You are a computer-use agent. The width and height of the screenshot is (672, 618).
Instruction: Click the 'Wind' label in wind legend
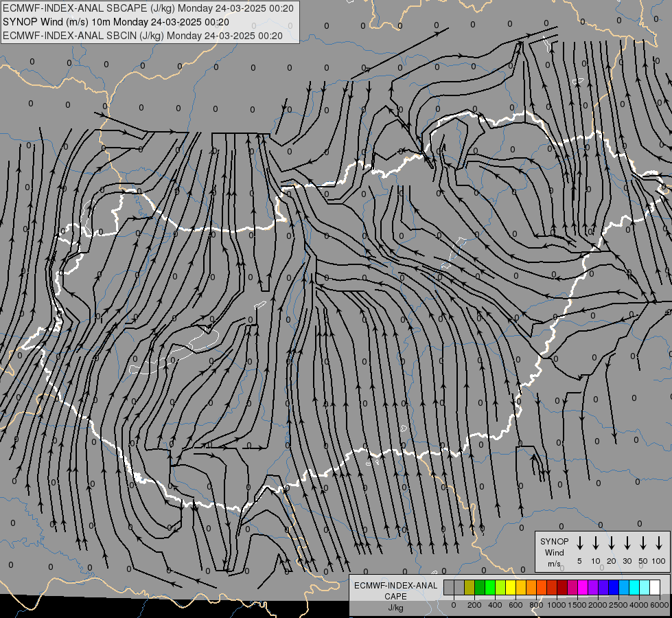(554, 552)
